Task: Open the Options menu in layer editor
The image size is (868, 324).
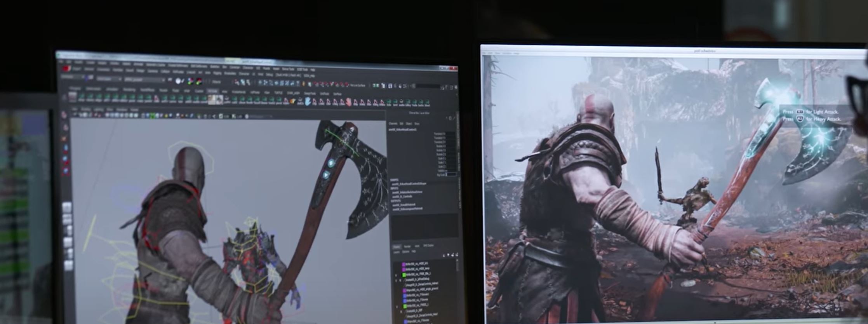Action: [x=406, y=252]
